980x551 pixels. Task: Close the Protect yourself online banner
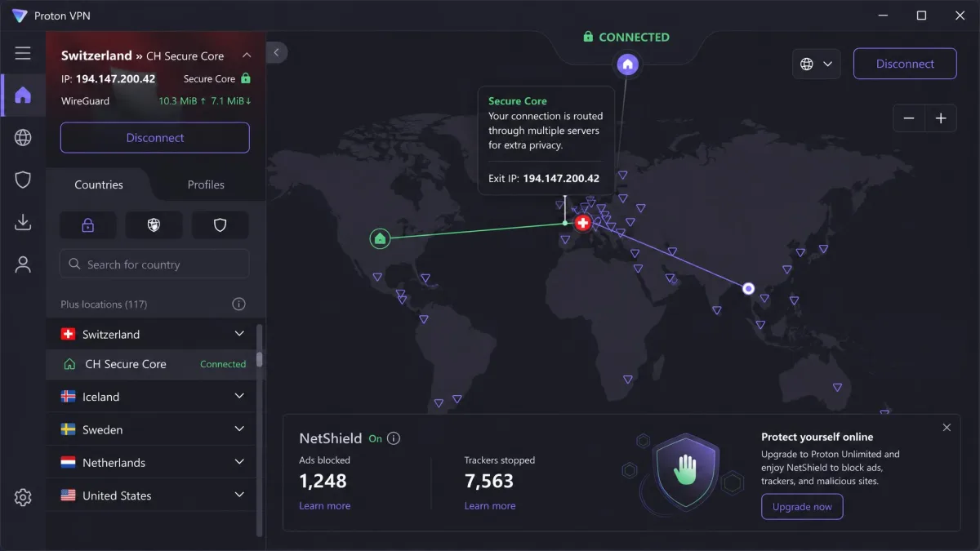click(x=947, y=428)
